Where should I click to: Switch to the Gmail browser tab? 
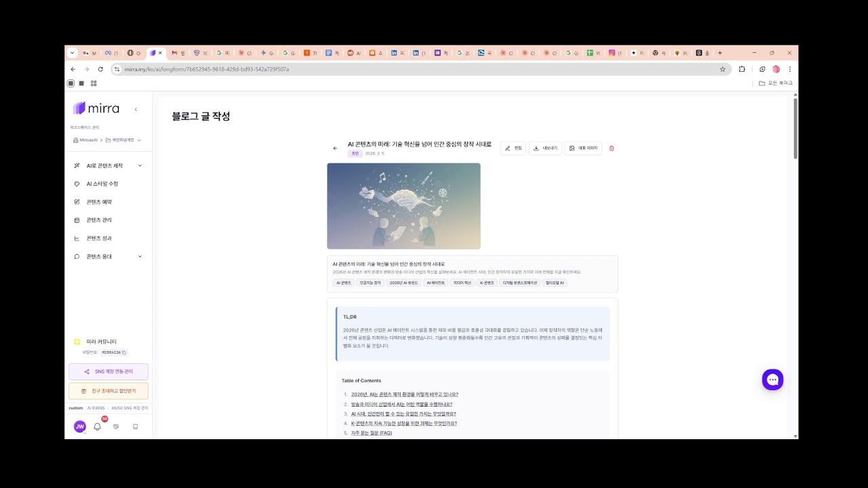[x=177, y=53]
